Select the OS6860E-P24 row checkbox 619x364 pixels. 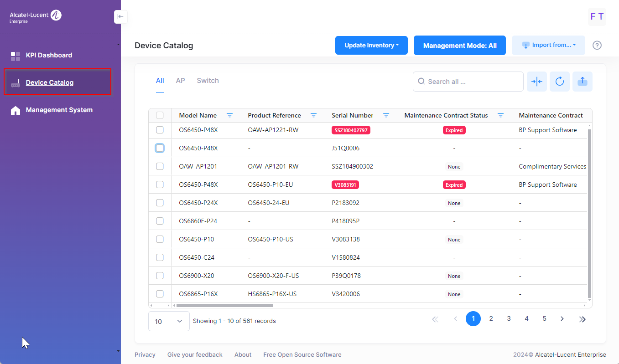160,221
